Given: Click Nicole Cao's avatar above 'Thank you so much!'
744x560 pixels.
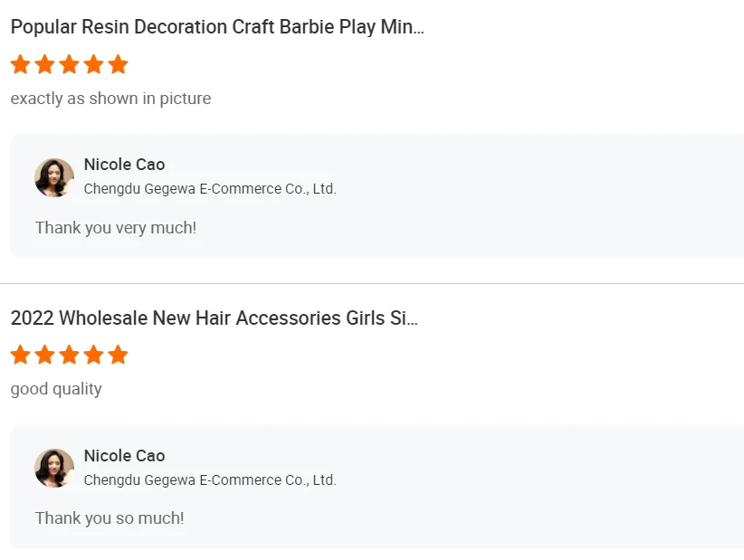Looking at the screenshot, I should pos(54,468).
